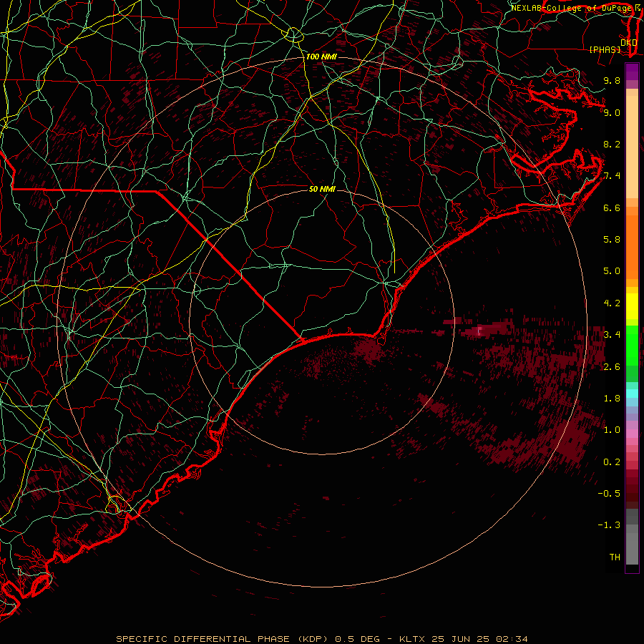Click the 5.0 value on color scale

[612, 271]
